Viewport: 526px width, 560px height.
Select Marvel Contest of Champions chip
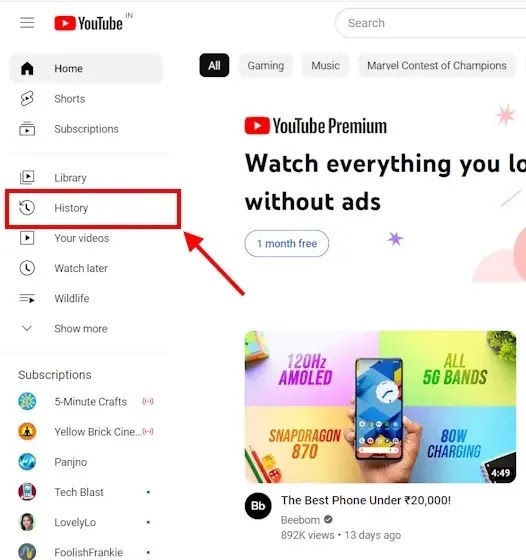[x=437, y=65]
